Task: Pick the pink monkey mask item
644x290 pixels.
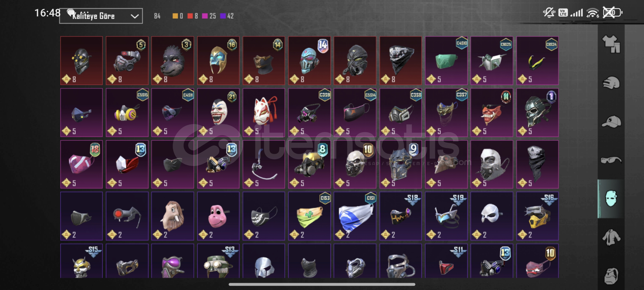Action: pyautogui.click(x=218, y=216)
